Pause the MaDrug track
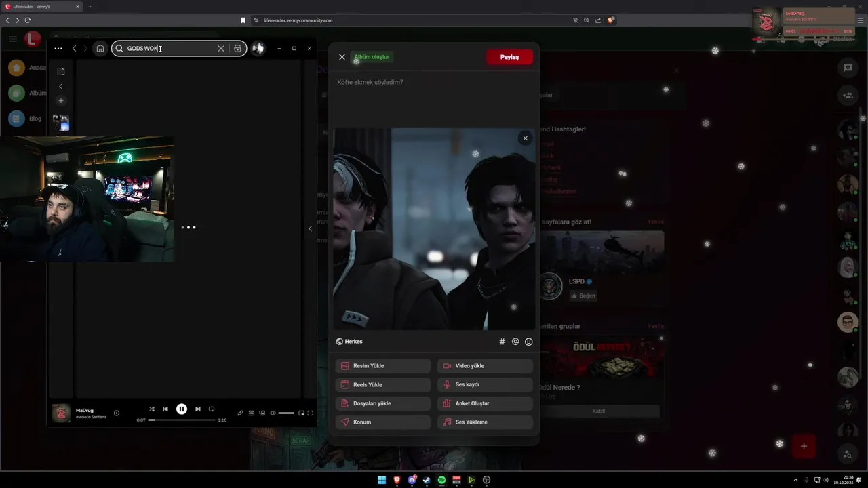The height and width of the screenshot is (488, 868). [182, 409]
